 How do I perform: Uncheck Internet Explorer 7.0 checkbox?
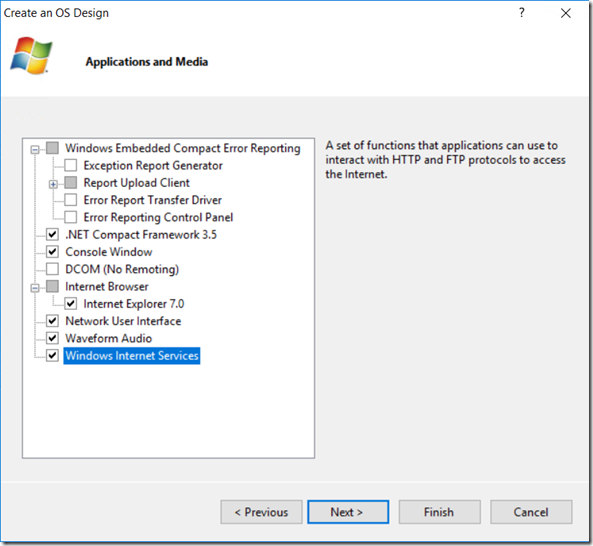(71, 304)
